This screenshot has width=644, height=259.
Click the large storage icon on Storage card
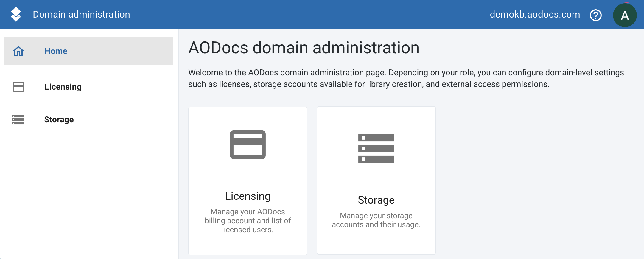pos(376,149)
